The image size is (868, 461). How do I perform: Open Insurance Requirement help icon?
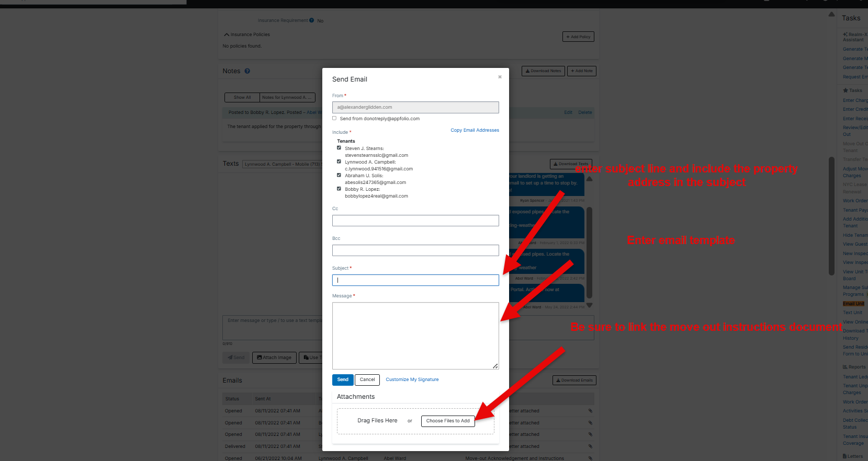click(312, 20)
